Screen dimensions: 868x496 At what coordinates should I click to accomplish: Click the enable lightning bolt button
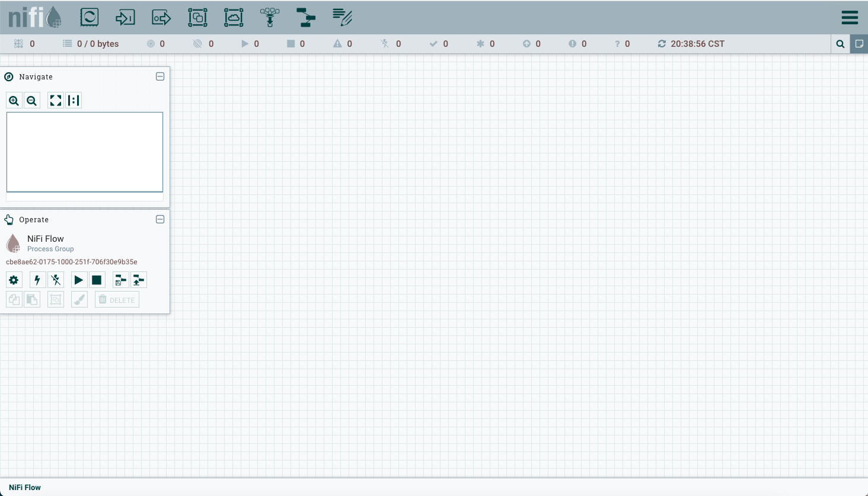point(37,280)
